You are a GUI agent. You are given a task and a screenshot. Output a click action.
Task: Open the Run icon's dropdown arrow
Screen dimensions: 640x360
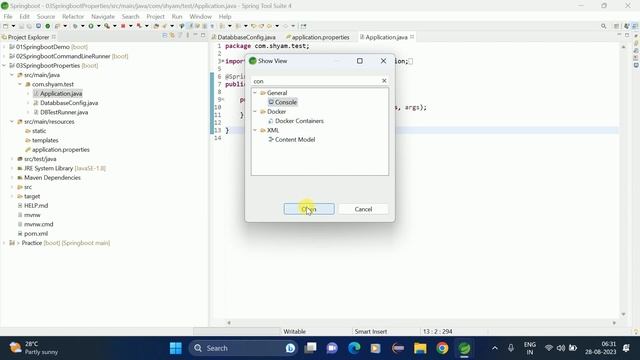coord(98,26)
